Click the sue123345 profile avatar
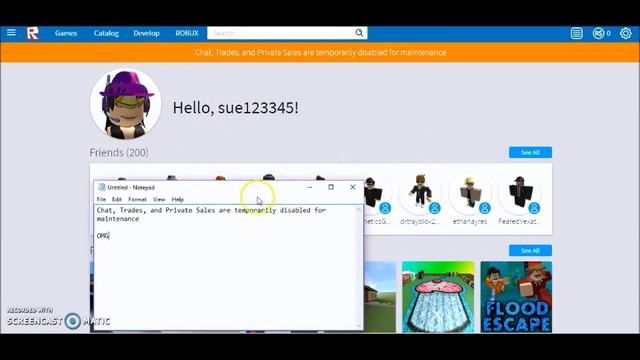The width and height of the screenshot is (640, 360). pos(126,104)
